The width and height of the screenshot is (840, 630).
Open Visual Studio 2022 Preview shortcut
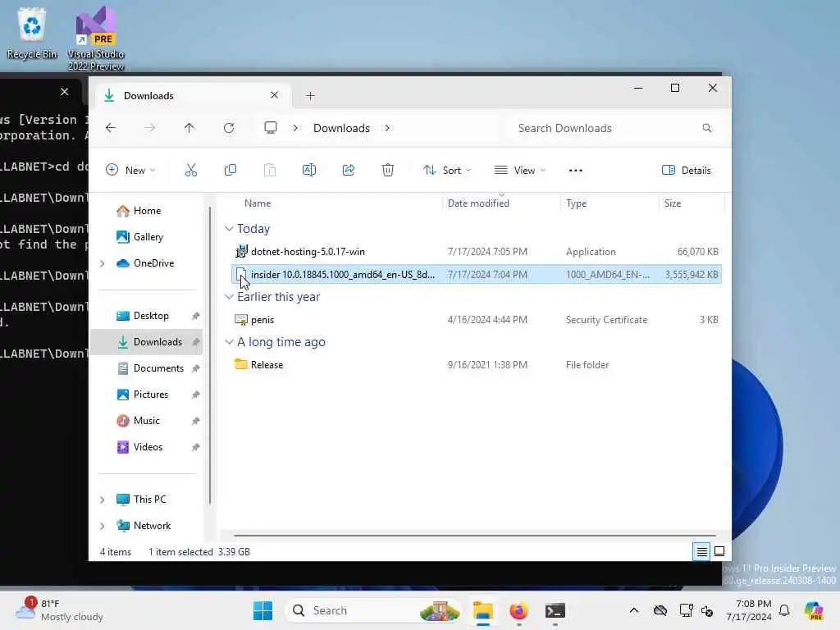tap(96, 39)
